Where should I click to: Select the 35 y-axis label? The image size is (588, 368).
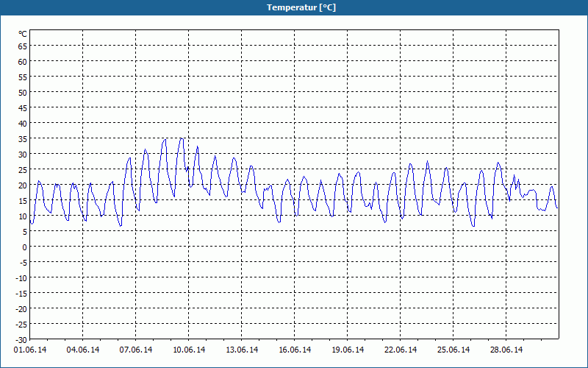23,139
